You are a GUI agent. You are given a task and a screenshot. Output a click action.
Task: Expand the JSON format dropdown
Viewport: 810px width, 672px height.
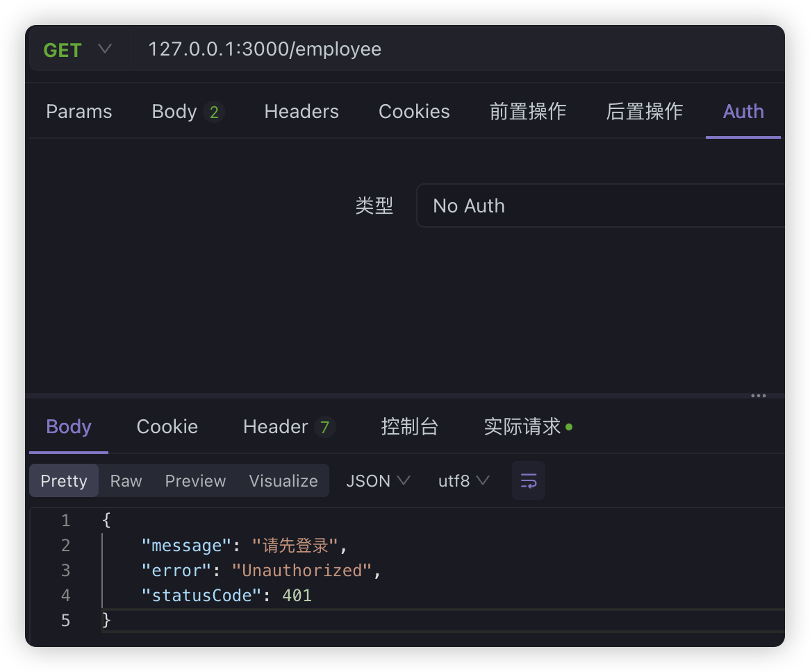(378, 480)
